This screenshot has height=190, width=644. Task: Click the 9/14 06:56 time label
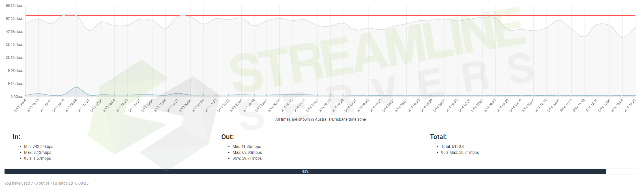tap(452, 105)
